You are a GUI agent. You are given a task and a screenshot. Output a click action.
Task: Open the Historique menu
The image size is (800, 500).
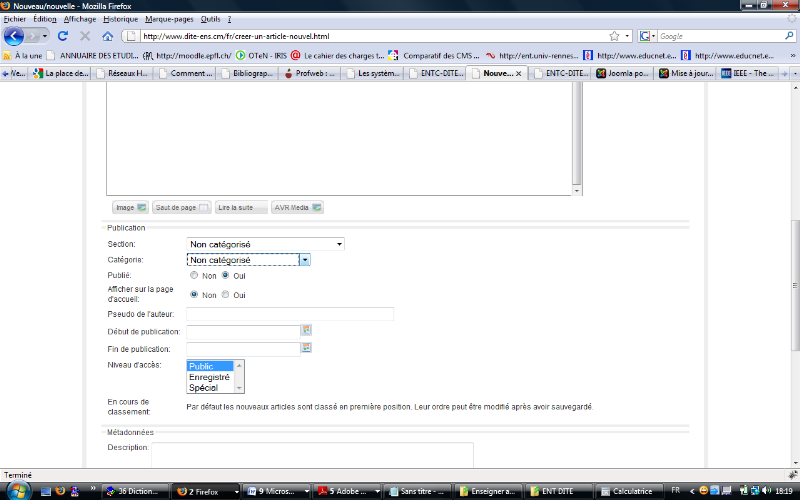point(120,19)
